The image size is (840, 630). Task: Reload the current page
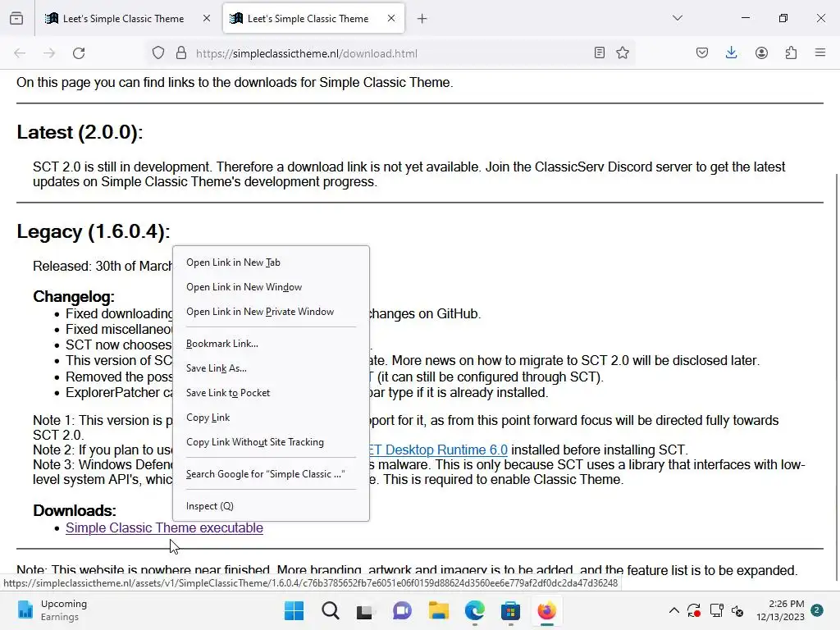tap(79, 53)
